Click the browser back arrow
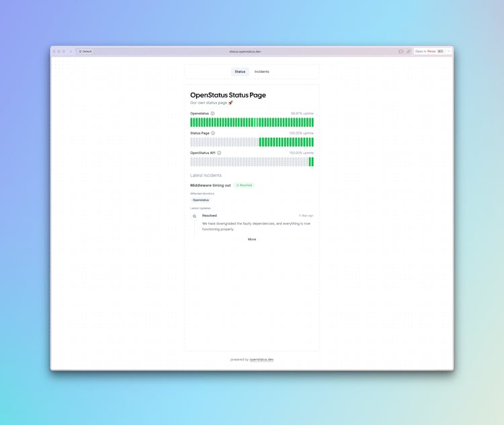 pyautogui.click(x=71, y=51)
